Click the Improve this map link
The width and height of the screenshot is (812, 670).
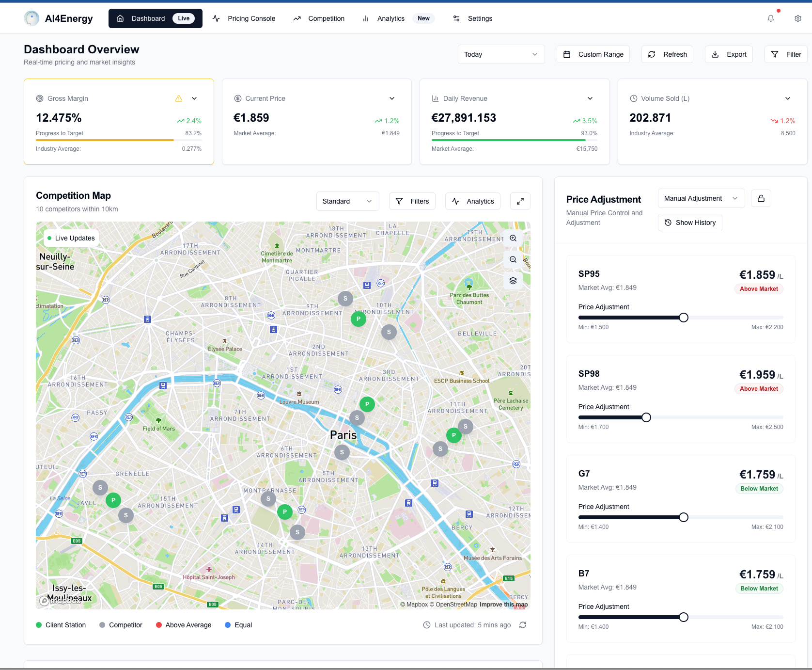pos(503,605)
